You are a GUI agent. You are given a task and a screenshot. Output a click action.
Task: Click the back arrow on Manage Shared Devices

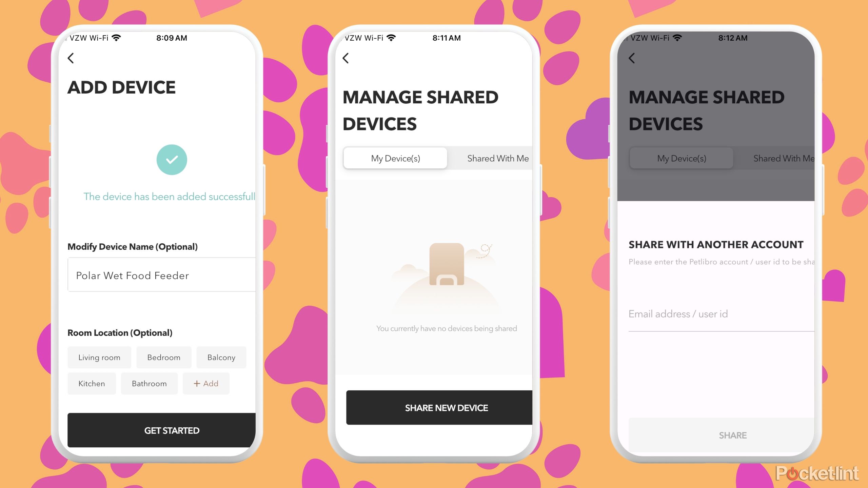[347, 58]
